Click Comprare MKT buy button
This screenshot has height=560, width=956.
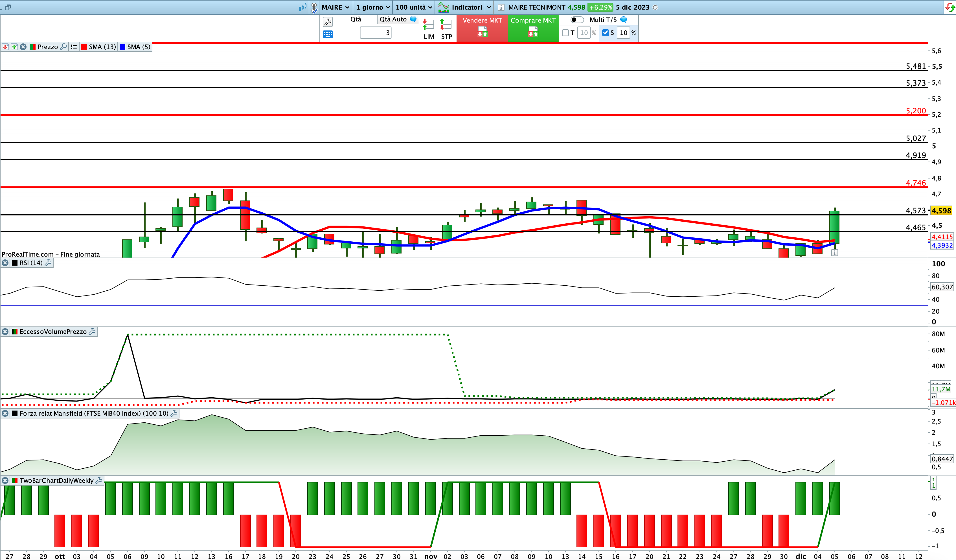(x=533, y=28)
